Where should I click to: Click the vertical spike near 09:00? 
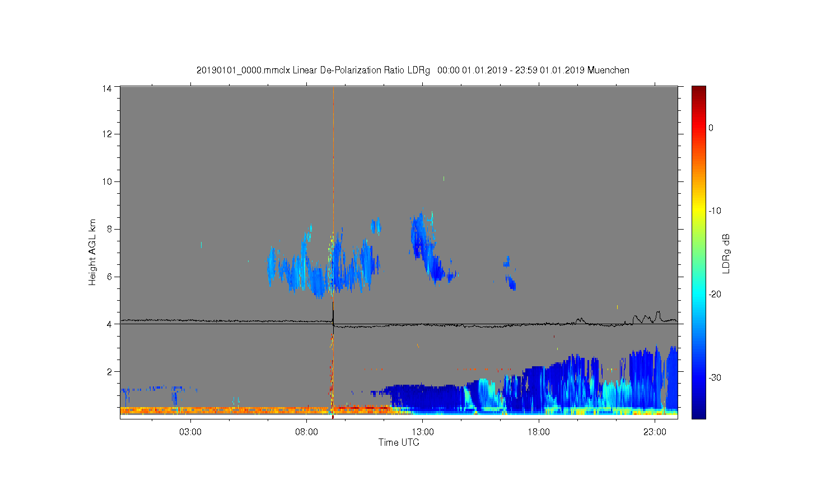333,252
